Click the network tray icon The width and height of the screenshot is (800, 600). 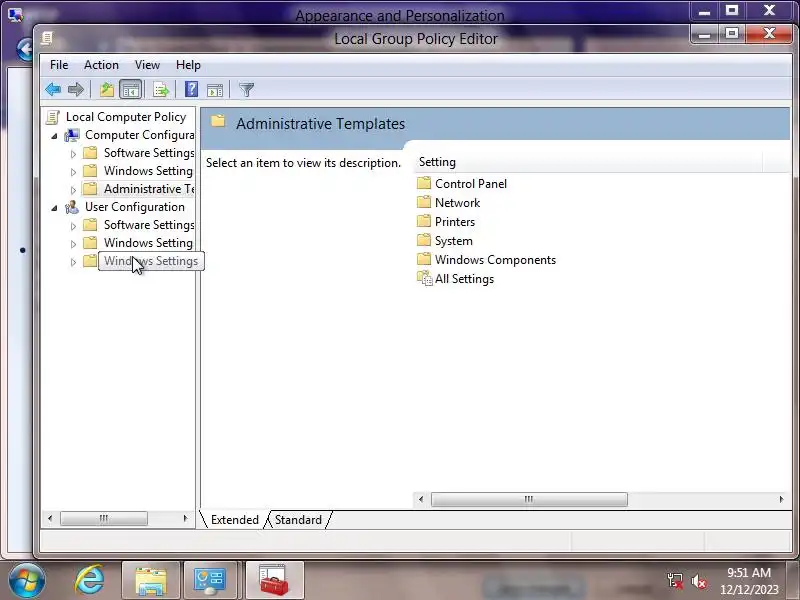coord(675,581)
